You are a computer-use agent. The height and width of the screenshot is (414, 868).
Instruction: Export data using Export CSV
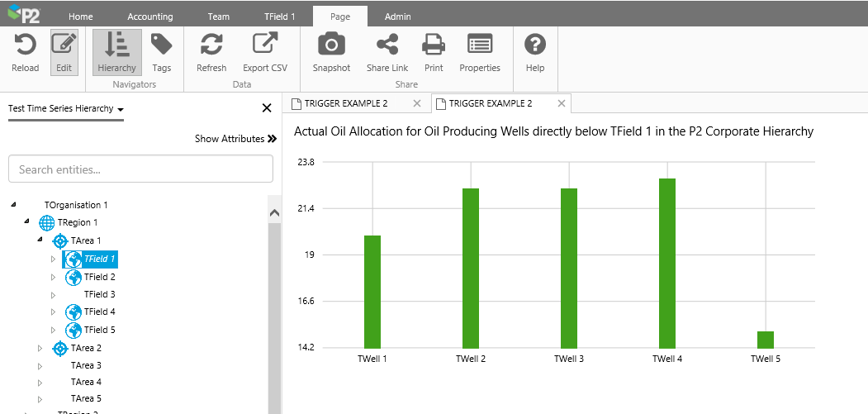pyautogui.click(x=265, y=45)
